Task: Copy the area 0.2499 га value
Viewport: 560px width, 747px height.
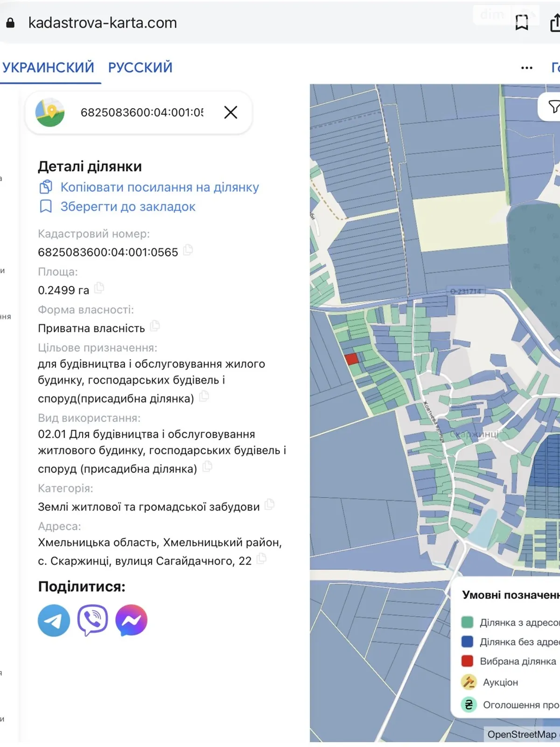Action: (99, 288)
